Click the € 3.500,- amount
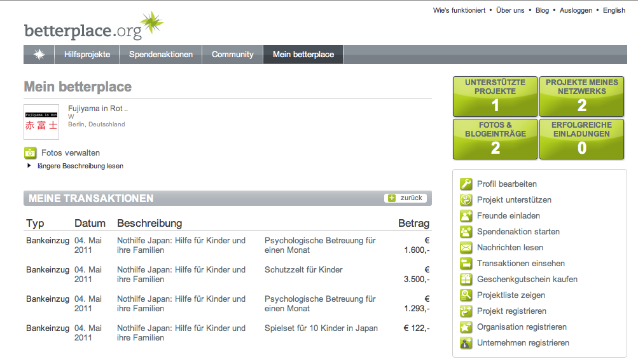The image size is (638, 364). point(417,274)
